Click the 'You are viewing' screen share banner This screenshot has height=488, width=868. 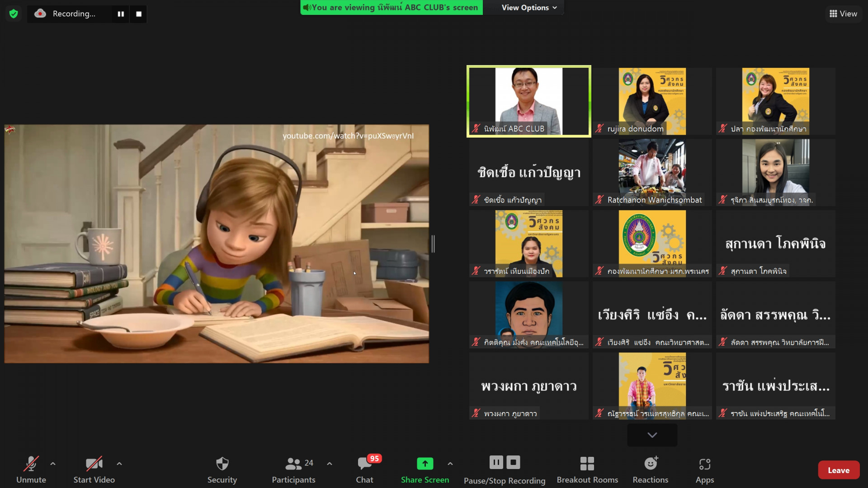(x=392, y=7)
